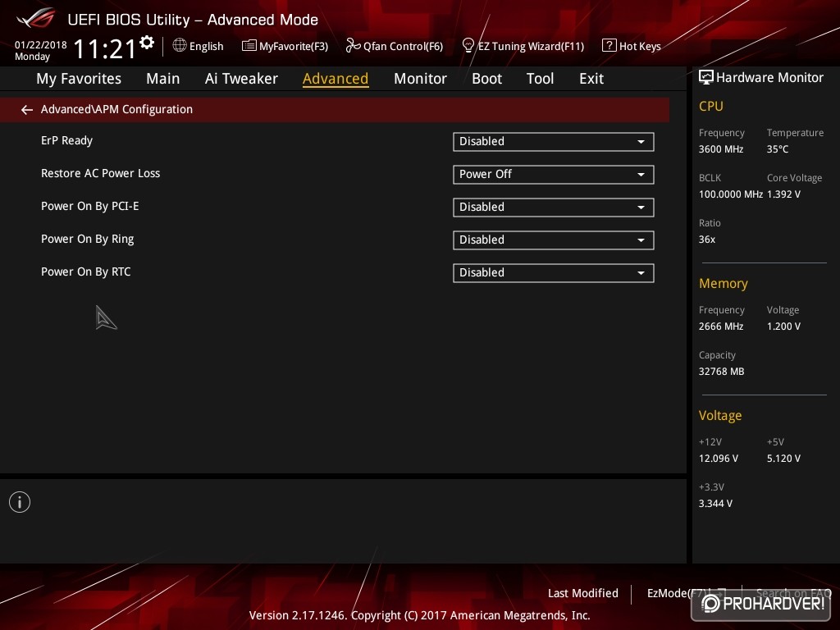
Task: Launch EZ Tuning Wizard(F11)
Action: point(531,47)
